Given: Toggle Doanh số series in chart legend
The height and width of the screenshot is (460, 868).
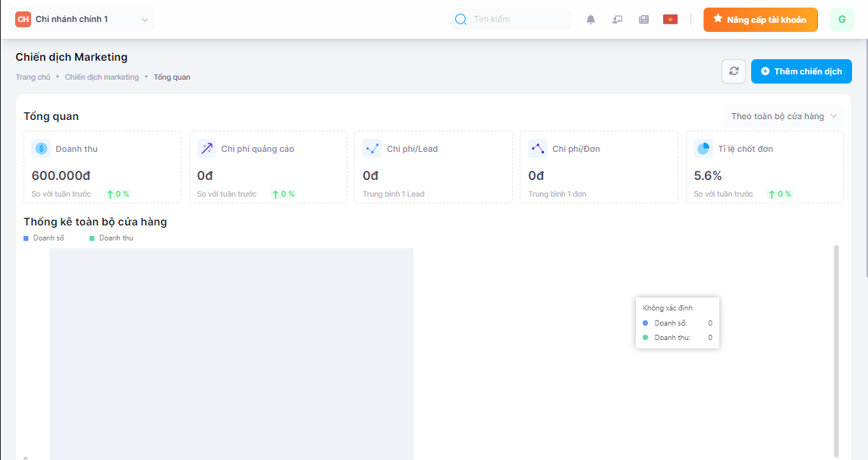Looking at the screenshot, I should (44, 238).
